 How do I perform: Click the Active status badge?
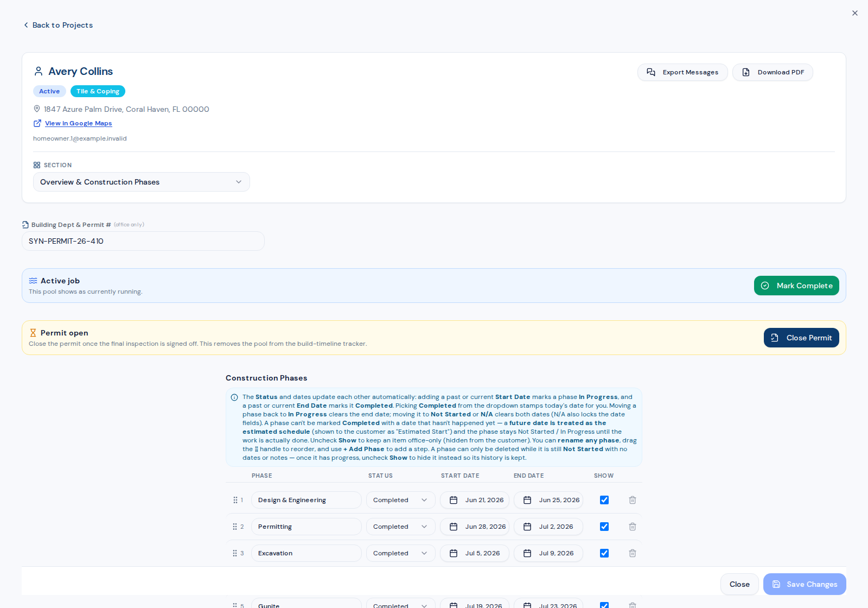tap(49, 91)
